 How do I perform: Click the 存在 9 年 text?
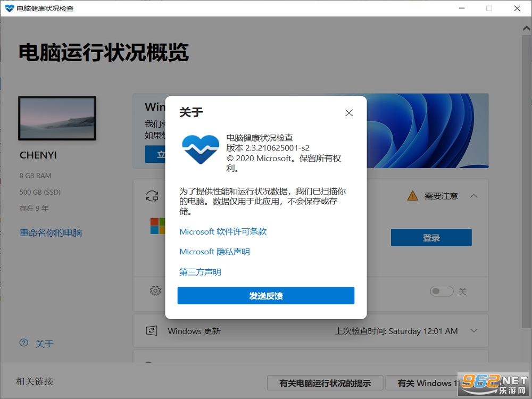(34, 208)
